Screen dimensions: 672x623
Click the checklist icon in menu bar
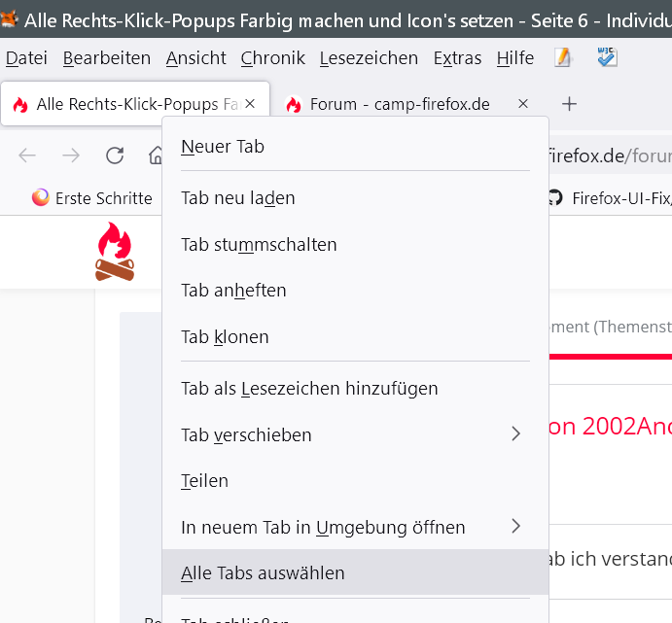pyautogui.click(x=607, y=58)
